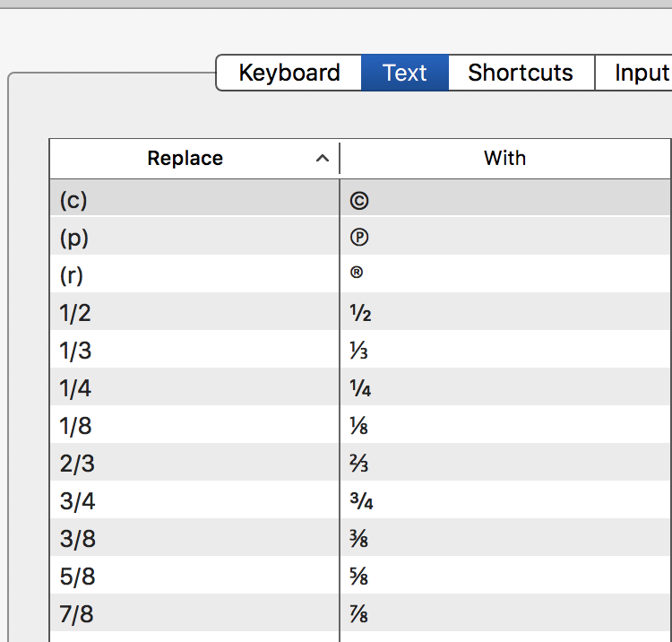This screenshot has height=642, width=672.
Task: Open the Shortcuts tab
Action: (521, 73)
